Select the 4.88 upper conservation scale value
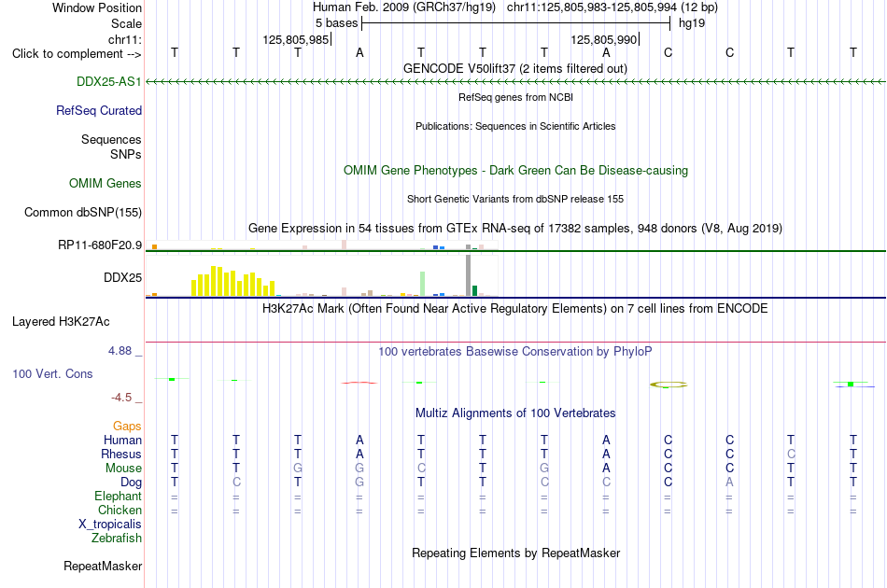The height and width of the screenshot is (588, 887). coord(120,351)
